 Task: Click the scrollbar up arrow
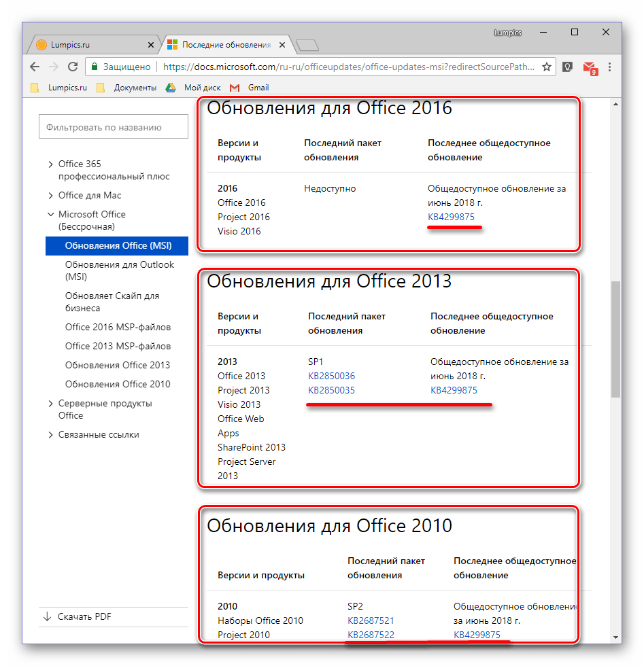[615, 104]
